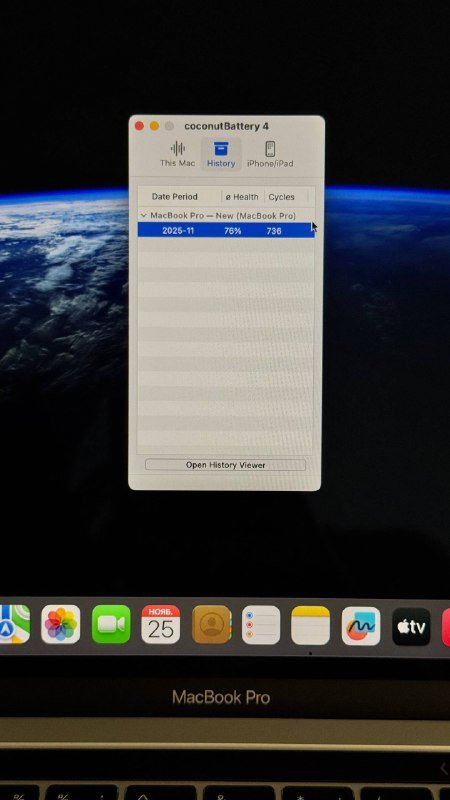This screenshot has width=450, height=800.
Task: Click the 736 cycles value
Action: [x=274, y=231]
